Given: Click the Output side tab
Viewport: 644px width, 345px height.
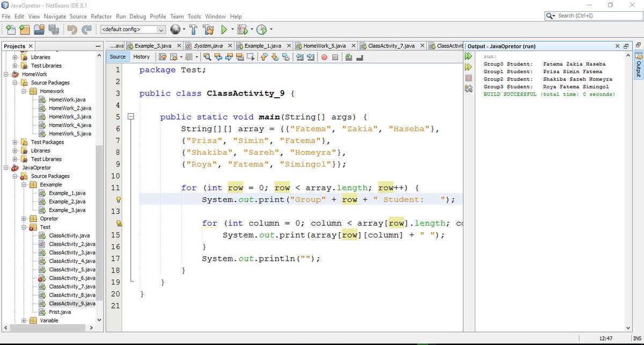Looking at the screenshot, I should tap(639, 65).
